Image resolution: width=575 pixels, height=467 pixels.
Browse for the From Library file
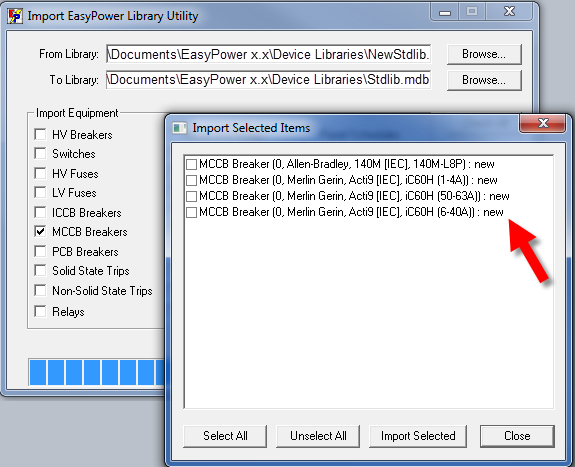pyautogui.click(x=484, y=54)
